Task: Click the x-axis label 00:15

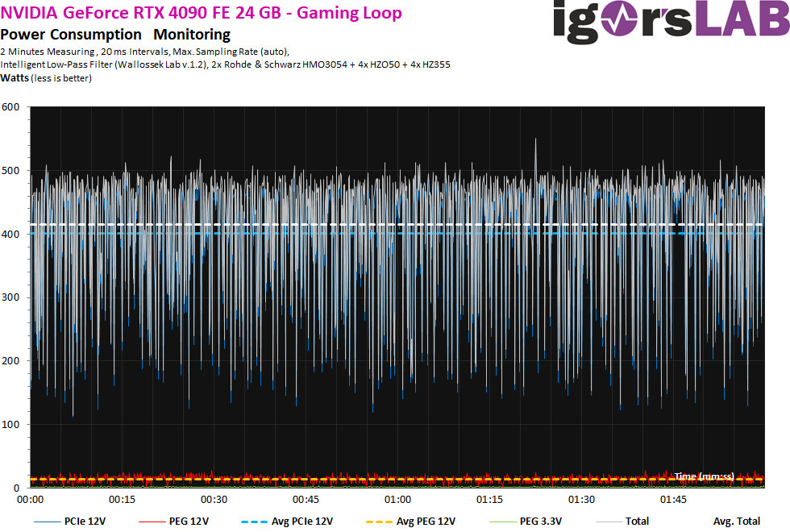Action: coord(122,499)
